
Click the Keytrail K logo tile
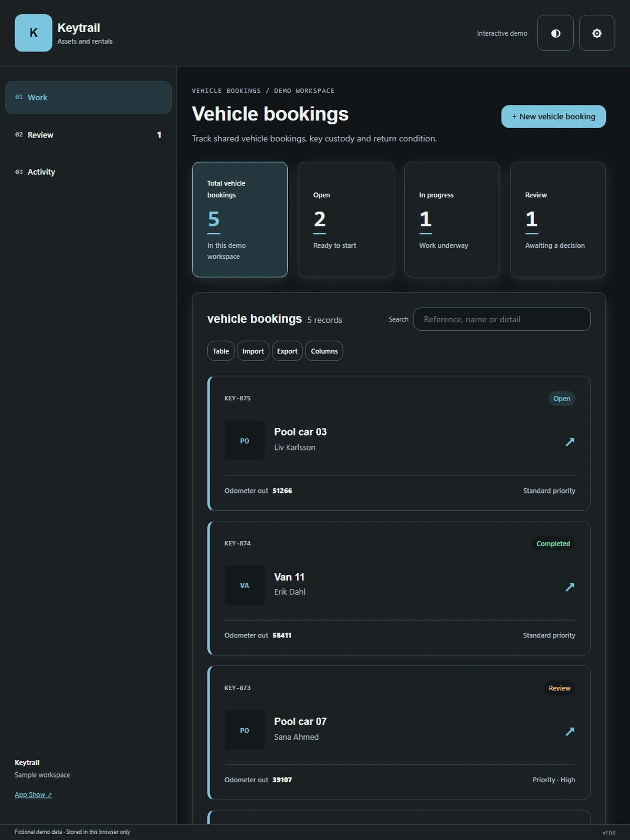pyautogui.click(x=33, y=33)
